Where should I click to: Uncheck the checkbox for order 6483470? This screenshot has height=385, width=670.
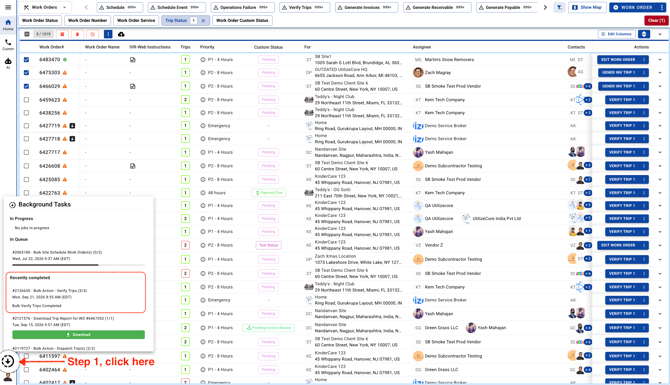(x=26, y=60)
